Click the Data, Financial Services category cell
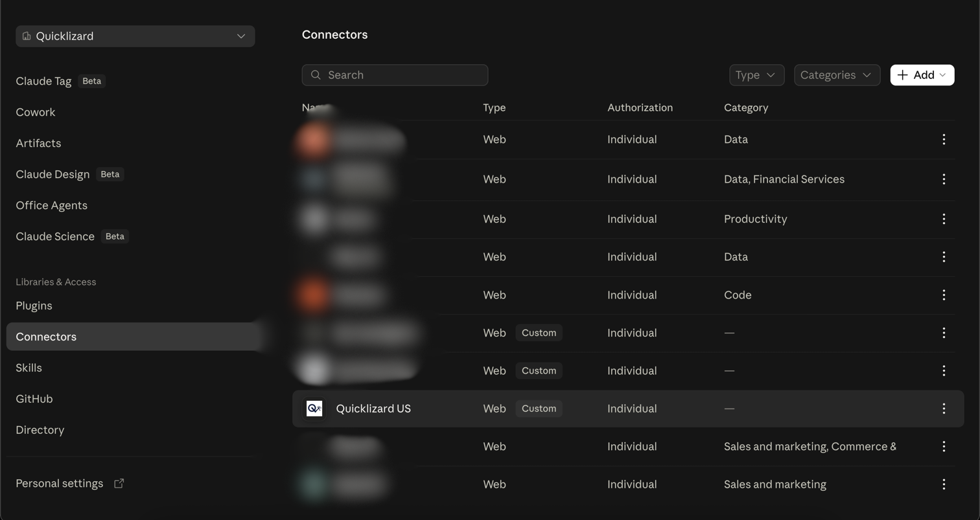This screenshot has width=980, height=520. click(784, 179)
